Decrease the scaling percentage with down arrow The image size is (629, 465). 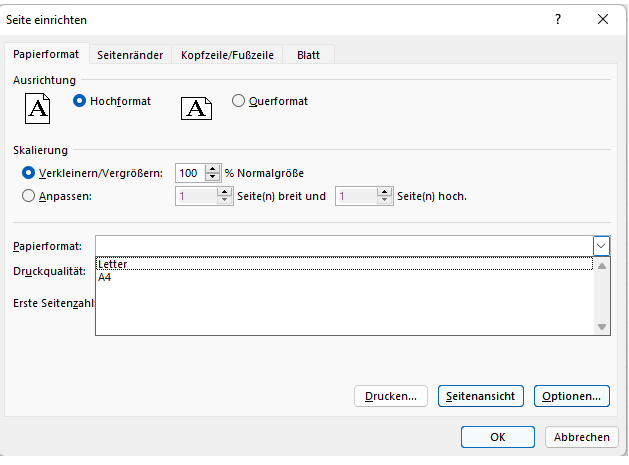click(213, 177)
